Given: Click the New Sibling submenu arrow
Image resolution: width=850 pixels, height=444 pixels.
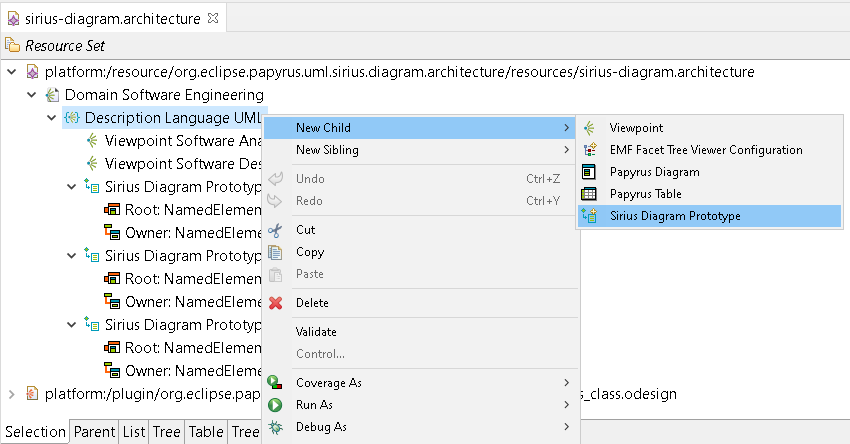Looking at the screenshot, I should pos(566,150).
